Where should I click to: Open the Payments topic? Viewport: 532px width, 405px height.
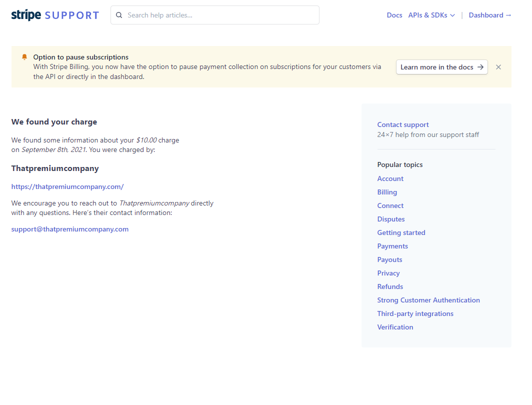(392, 246)
